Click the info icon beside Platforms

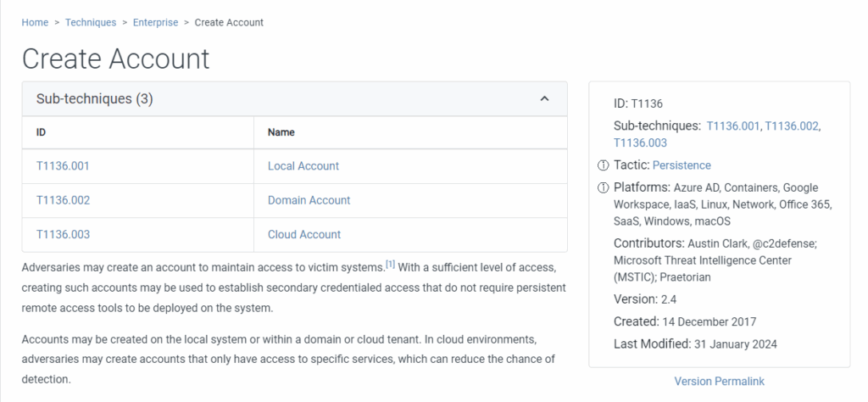[x=604, y=187]
